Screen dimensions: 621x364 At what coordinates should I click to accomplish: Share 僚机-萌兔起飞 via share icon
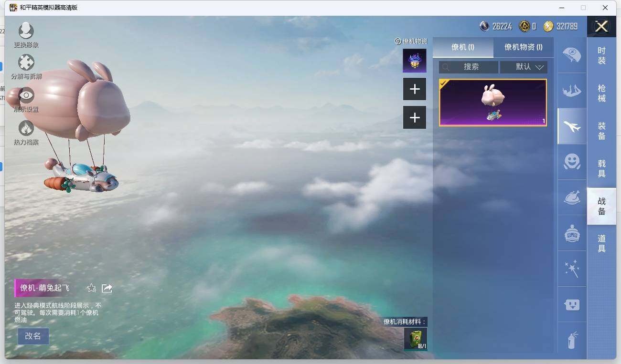click(107, 288)
